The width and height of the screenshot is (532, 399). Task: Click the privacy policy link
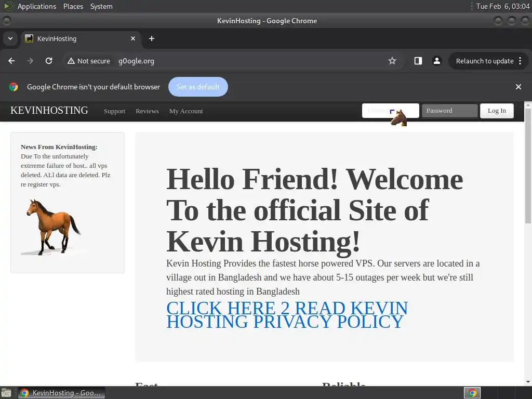[287, 315]
